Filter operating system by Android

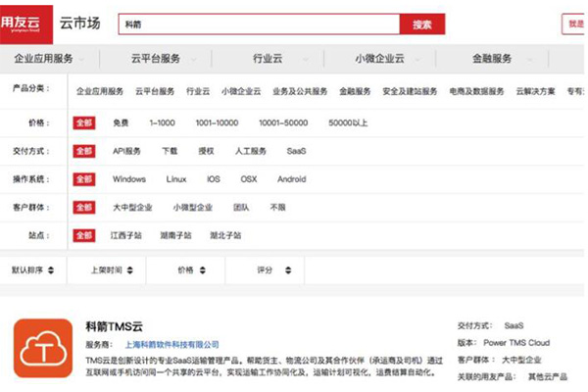coord(292,179)
